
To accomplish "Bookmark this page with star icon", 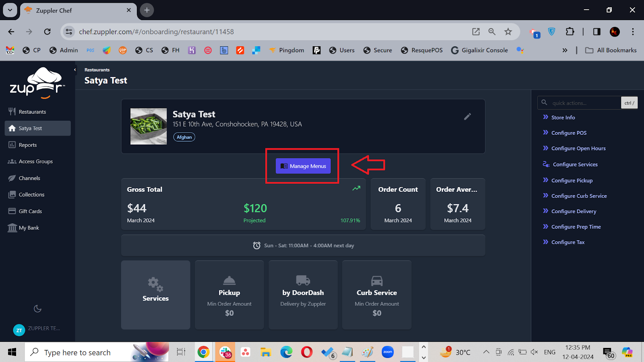I will tap(508, 32).
